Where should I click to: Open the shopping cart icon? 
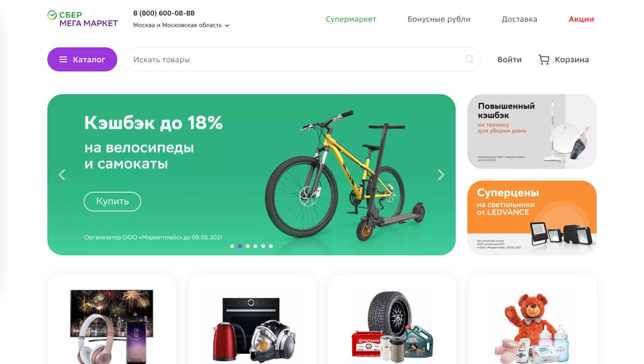[543, 59]
